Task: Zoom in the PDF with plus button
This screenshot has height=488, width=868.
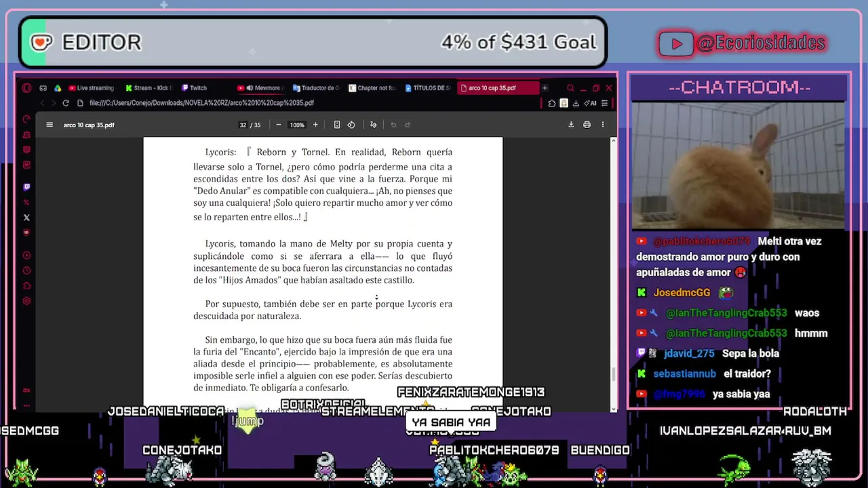Action: tap(315, 125)
